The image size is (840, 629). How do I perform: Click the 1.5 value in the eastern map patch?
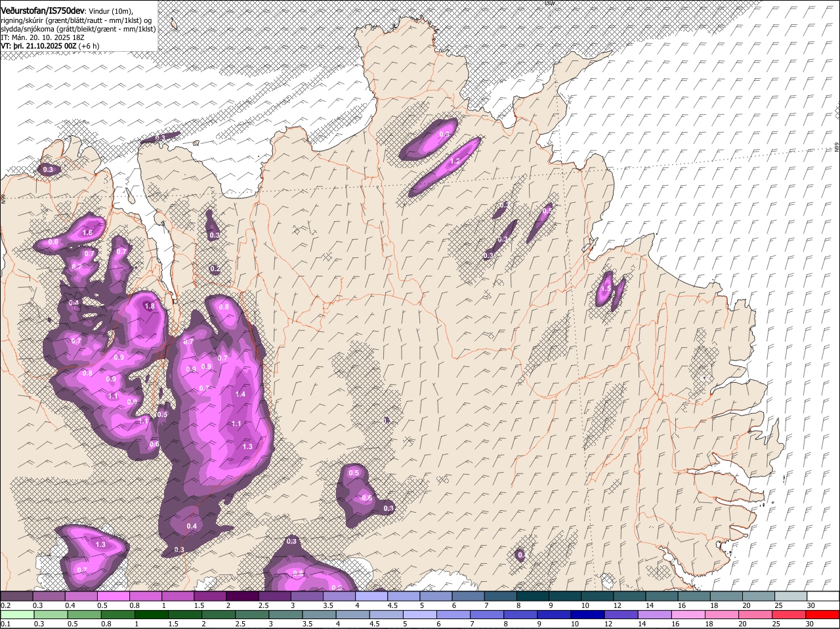pyautogui.click(x=606, y=288)
